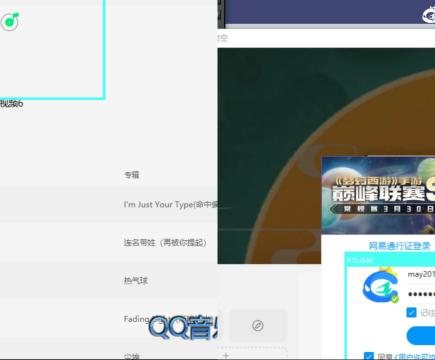This screenshot has height=360, width=435.
Task: Open the compass explore tile
Action: click(258, 325)
